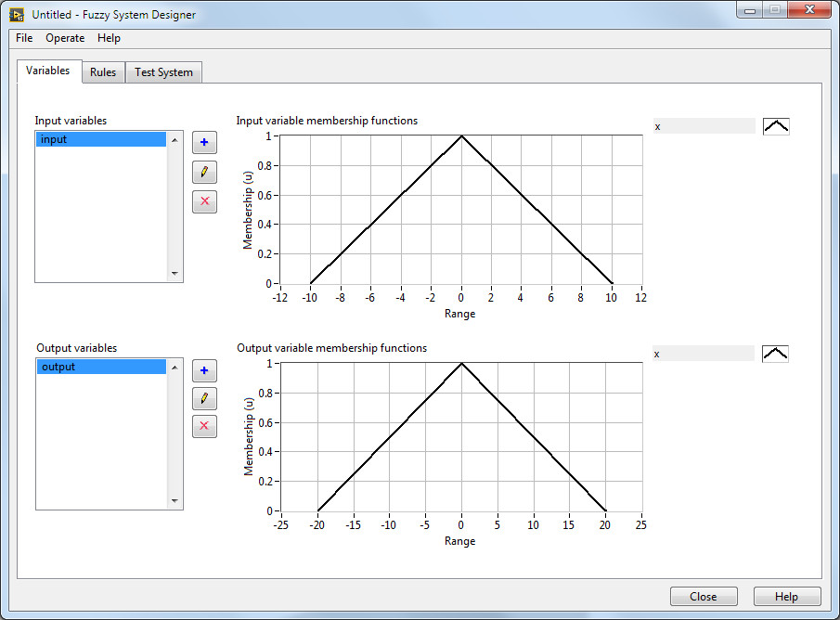
Task: Add a new input variable with plus icon
Action: tap(204, 143)
